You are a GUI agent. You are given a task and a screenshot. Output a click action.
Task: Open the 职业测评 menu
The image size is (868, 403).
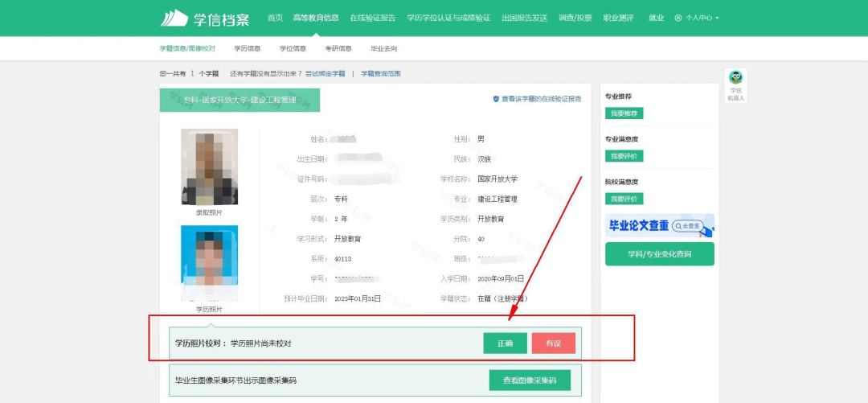click(x=618, y=18)
